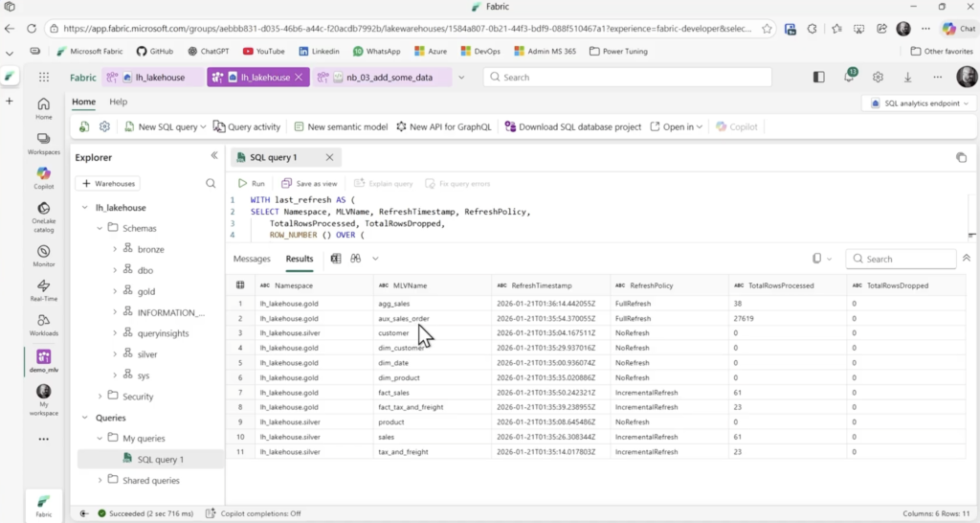Expand the Shared queries folder
Viewport: 980px width, 523px height.
point(100,480)
